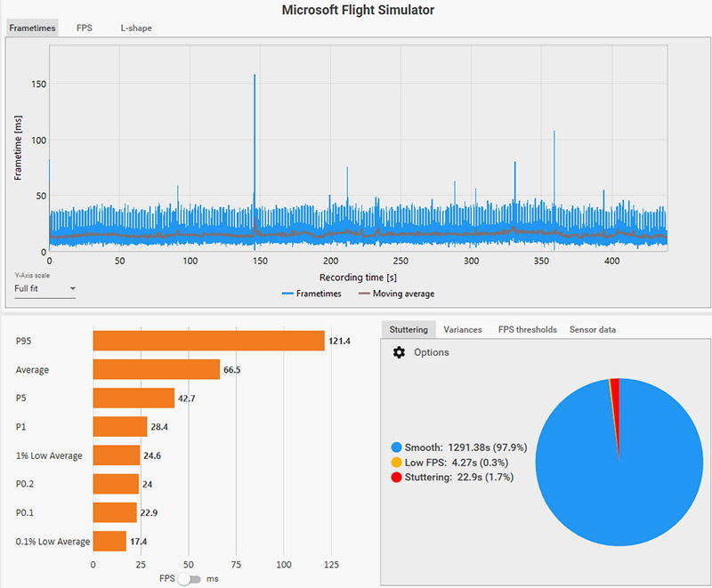Click the '1% Low Average' row label
This screenshot has height=588, width=712.
[49, 455]
